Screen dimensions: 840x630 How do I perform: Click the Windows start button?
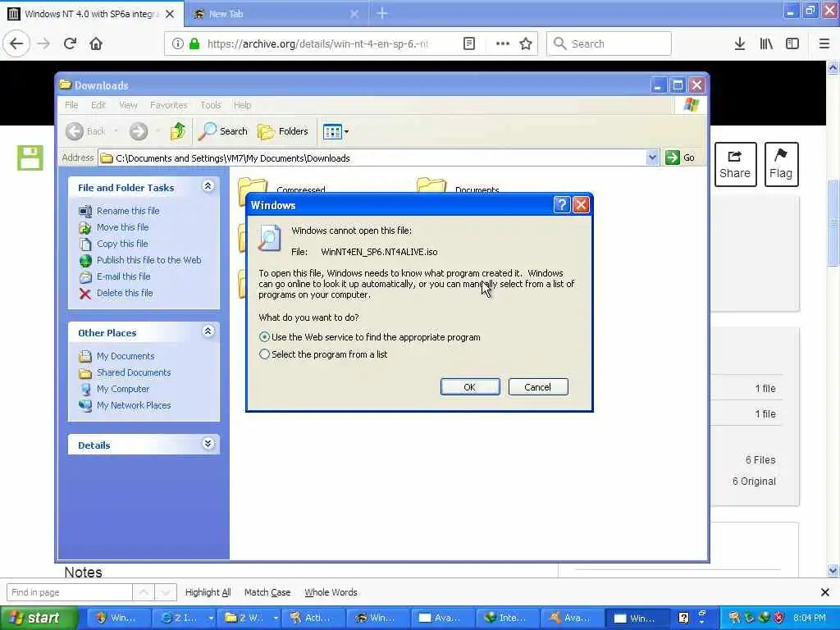click(x=39, y=618)
